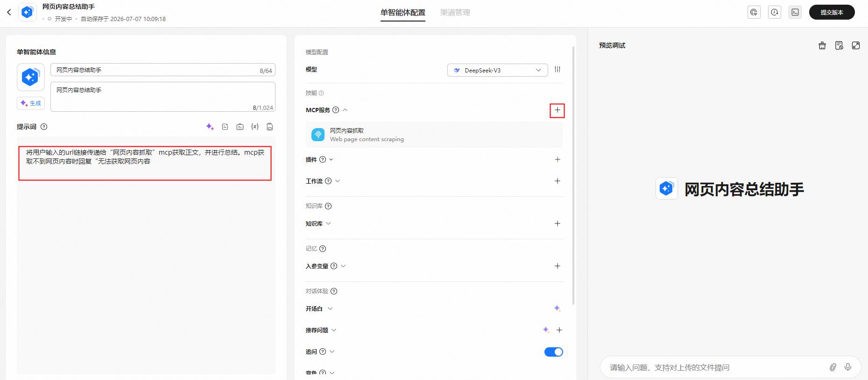Switch to 单智能体配置 tab
868x380 pixels.
[403, 13]
